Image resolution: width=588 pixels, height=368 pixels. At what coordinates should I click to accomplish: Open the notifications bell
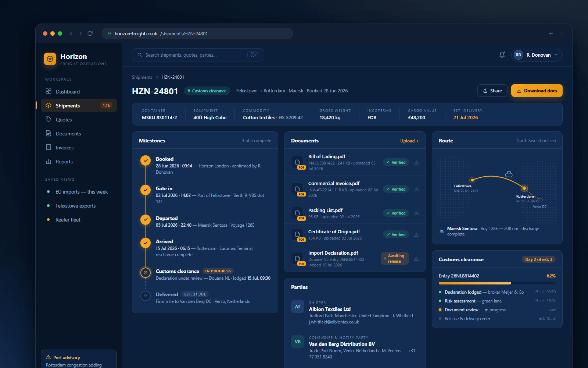pyautogui.click(x=502, y=55)
